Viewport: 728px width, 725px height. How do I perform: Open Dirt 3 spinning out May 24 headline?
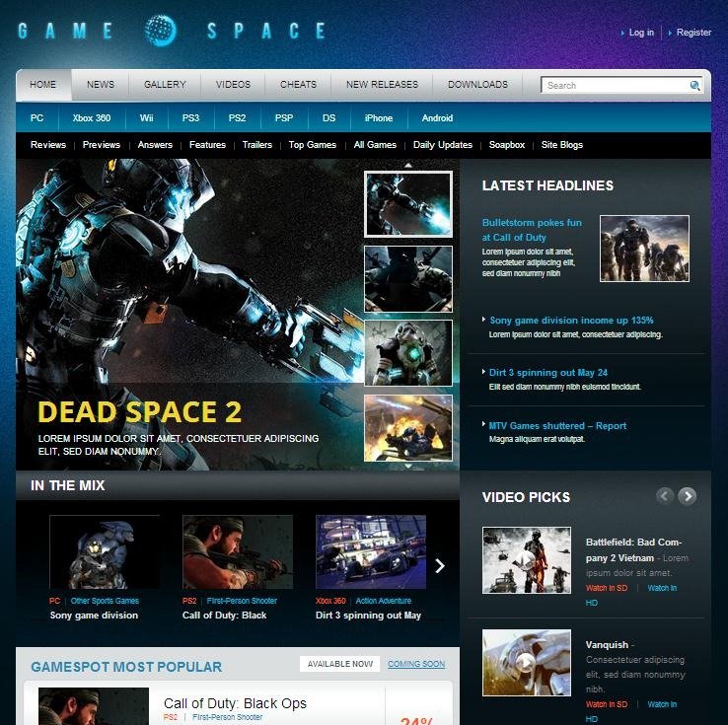[547, 373]
